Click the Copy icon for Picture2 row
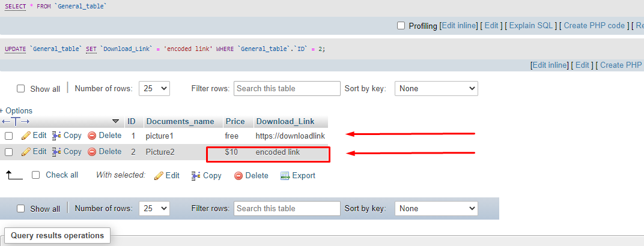This screenshot has height=246, width=644. click(x=56, y=152)
